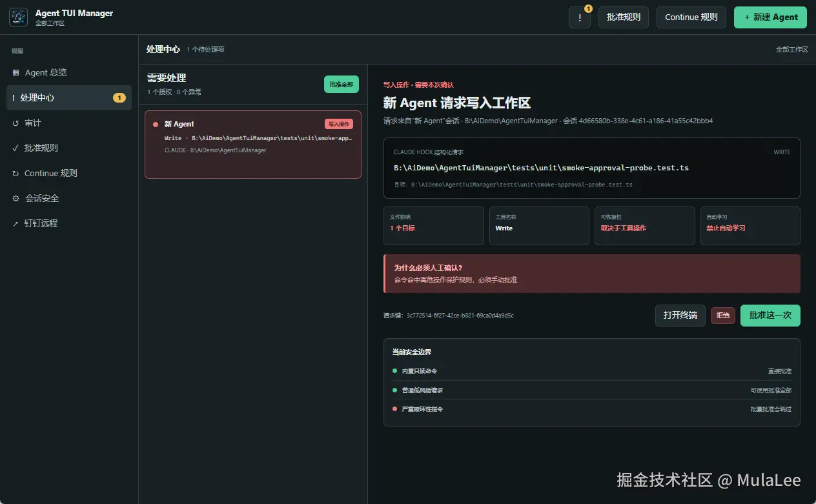Click the 批准全部 button
Image resolution: width=816 pixels, height=504 pixels.
(342, 85)
